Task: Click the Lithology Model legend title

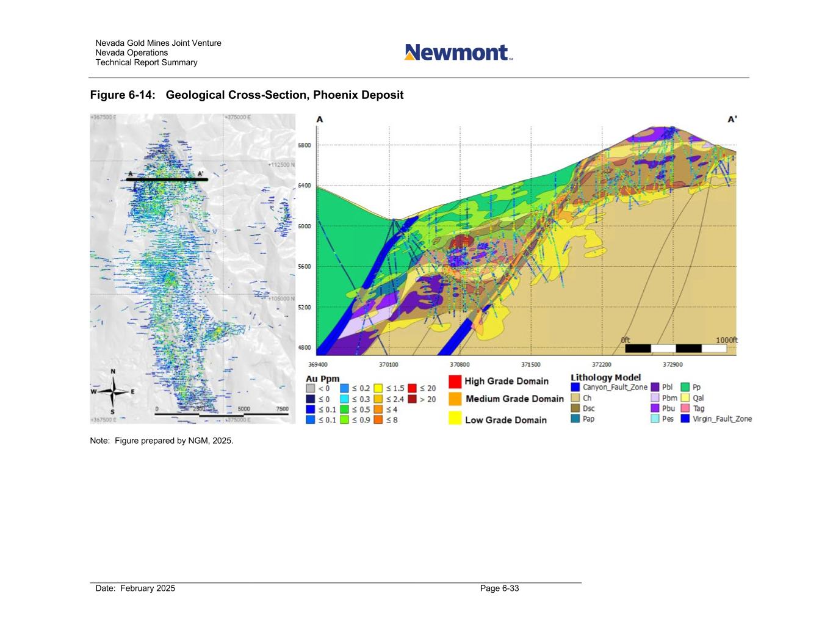Action: (x=605, y=377)
